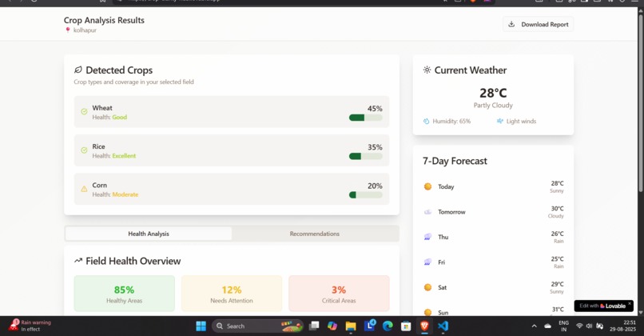
Task: Click the Download Report button
Action: pos(538,24)
